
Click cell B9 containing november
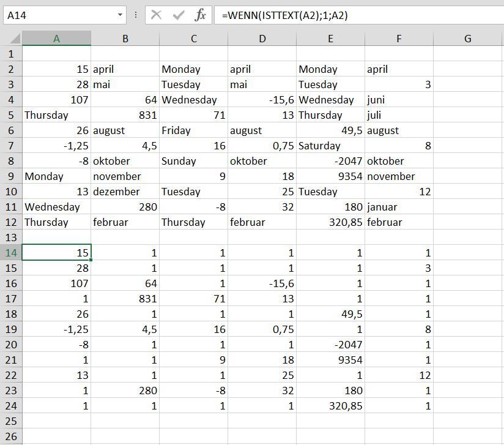coord(125,176)
